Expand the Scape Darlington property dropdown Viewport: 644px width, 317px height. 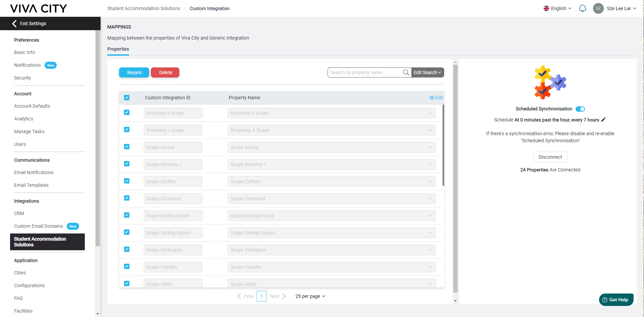[x=332, y=250]
